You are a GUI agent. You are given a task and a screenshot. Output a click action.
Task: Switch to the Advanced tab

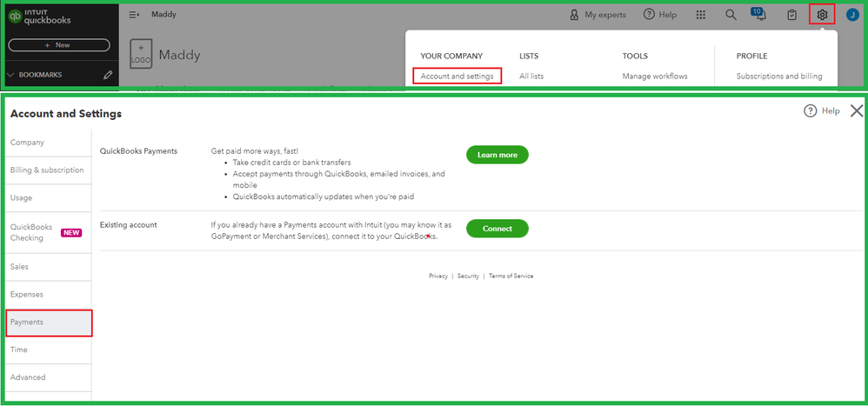(x=48, y=377)
